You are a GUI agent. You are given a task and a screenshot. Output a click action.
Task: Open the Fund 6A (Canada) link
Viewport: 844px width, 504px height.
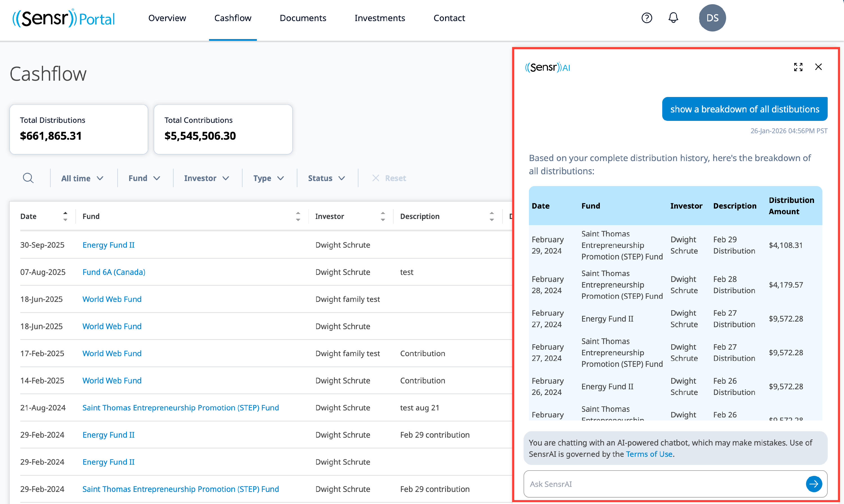point(114,272)
